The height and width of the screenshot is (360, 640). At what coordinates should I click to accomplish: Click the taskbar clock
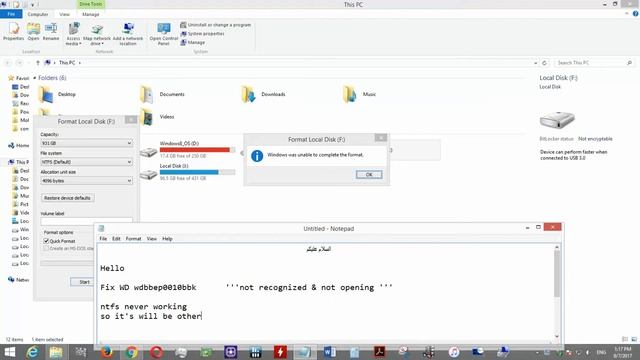click(x=622, y=352)
